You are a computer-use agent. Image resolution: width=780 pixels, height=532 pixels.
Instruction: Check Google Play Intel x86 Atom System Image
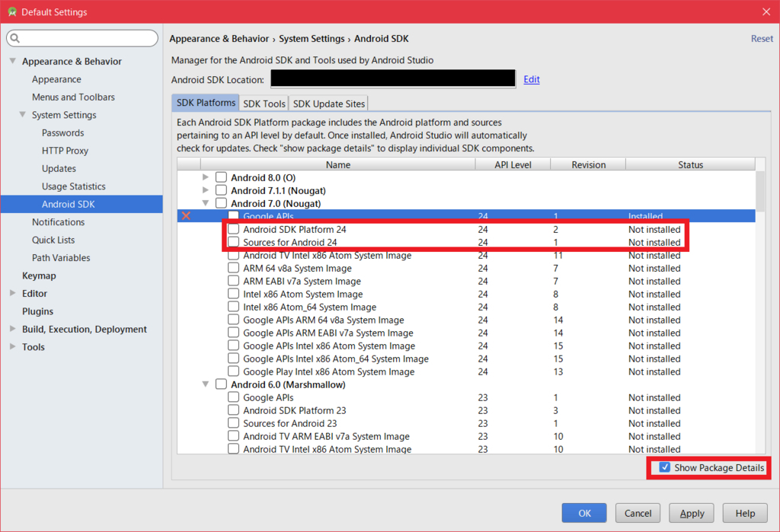[233, 371]
